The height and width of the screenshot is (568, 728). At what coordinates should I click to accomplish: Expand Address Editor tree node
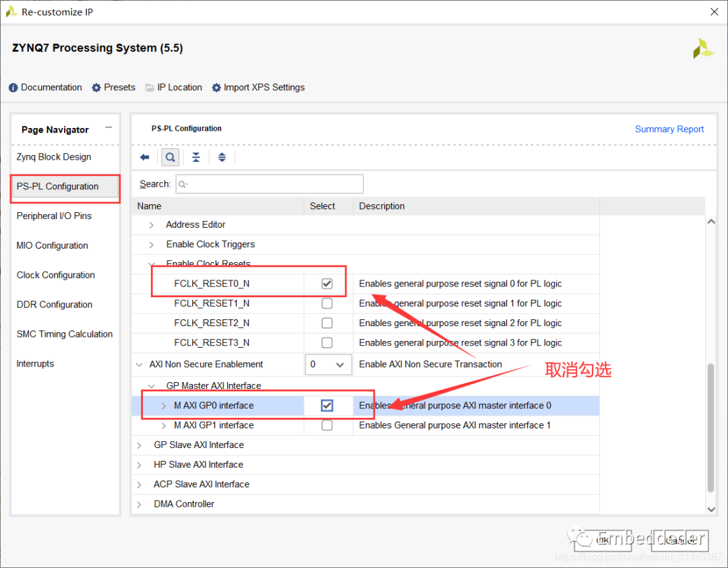coord(152,225)
